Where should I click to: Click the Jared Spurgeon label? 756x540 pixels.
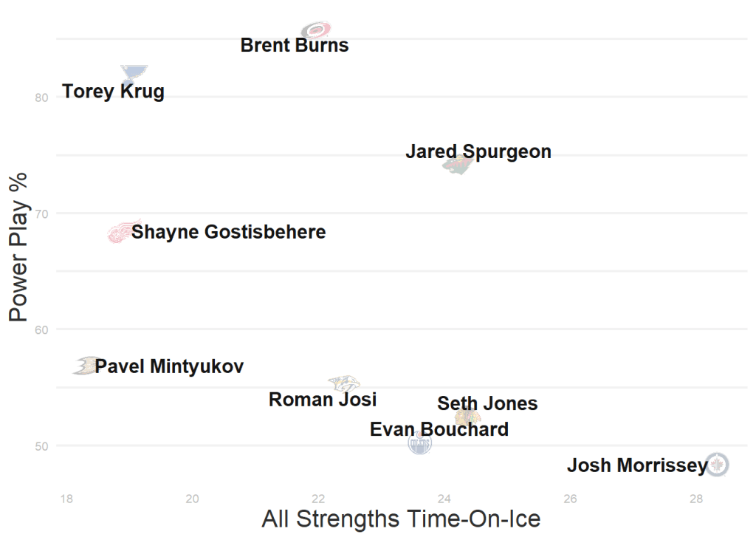click(x=478, y=152)
